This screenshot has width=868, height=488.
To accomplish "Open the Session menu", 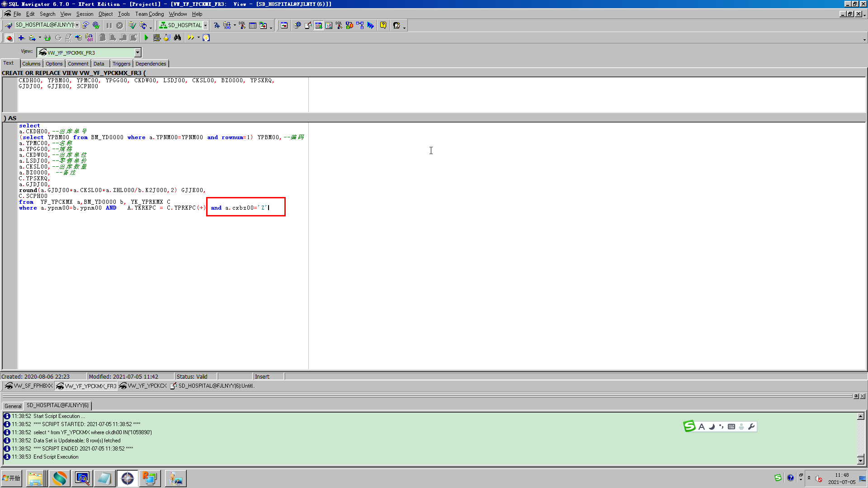I will point(85,14).
